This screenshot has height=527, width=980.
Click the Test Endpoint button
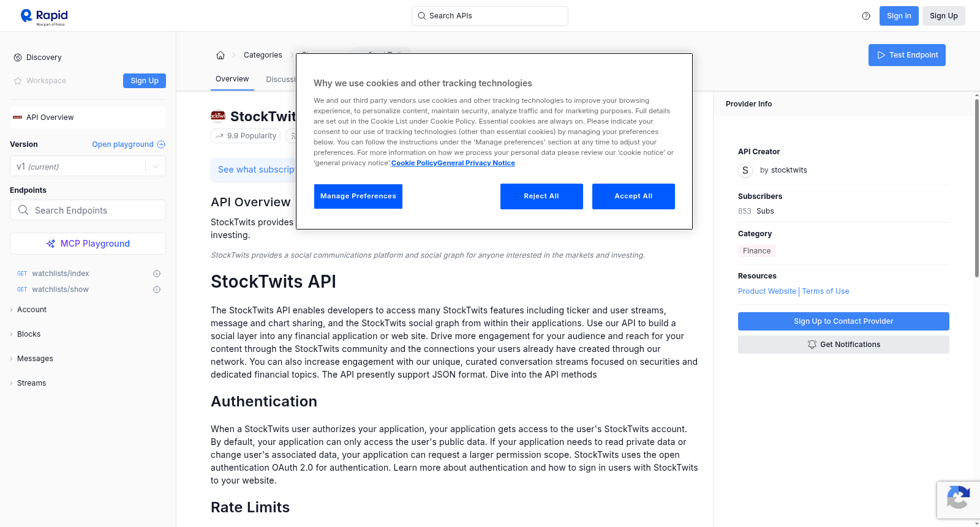point(907,55)
